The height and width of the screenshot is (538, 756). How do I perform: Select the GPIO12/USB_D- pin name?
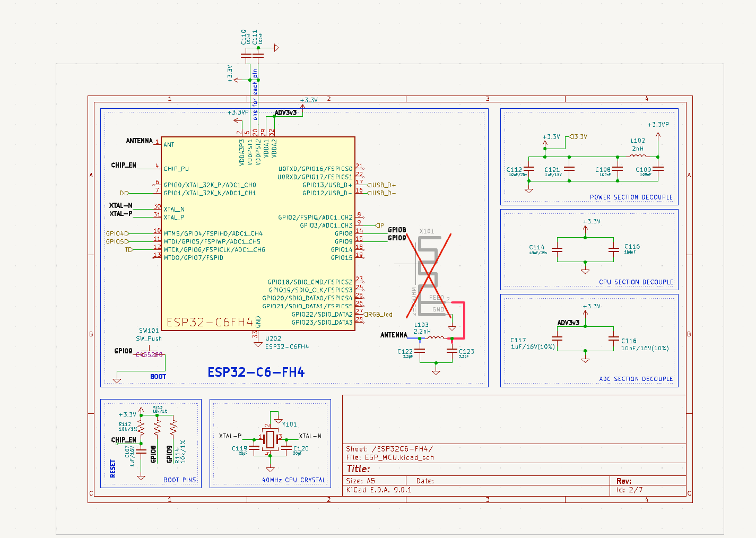327,193
